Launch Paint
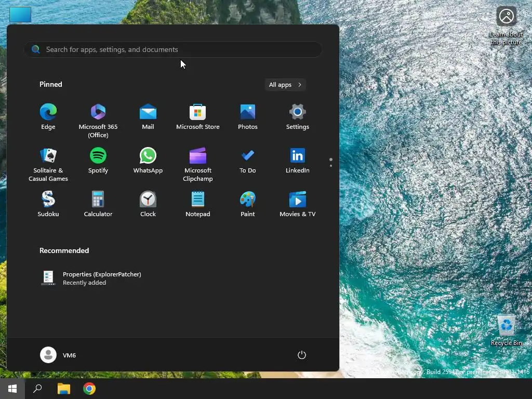This screenshot has width=532, height=399. coord(248,204)
